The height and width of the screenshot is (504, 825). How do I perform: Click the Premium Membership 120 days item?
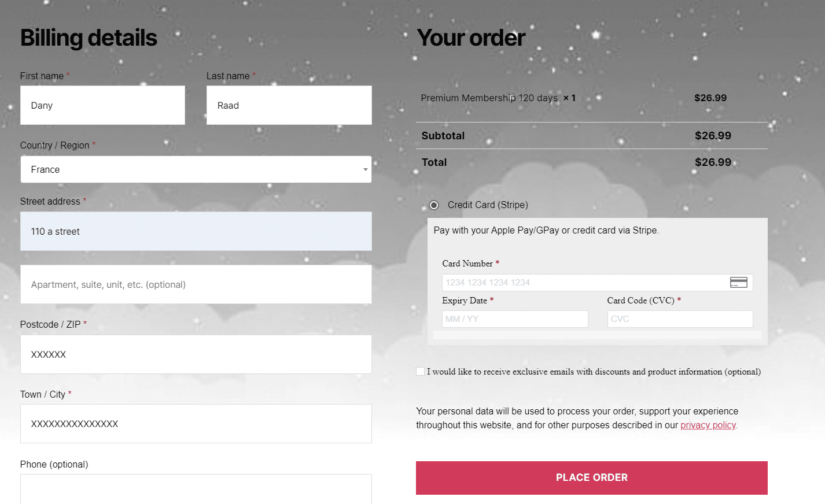489,98
